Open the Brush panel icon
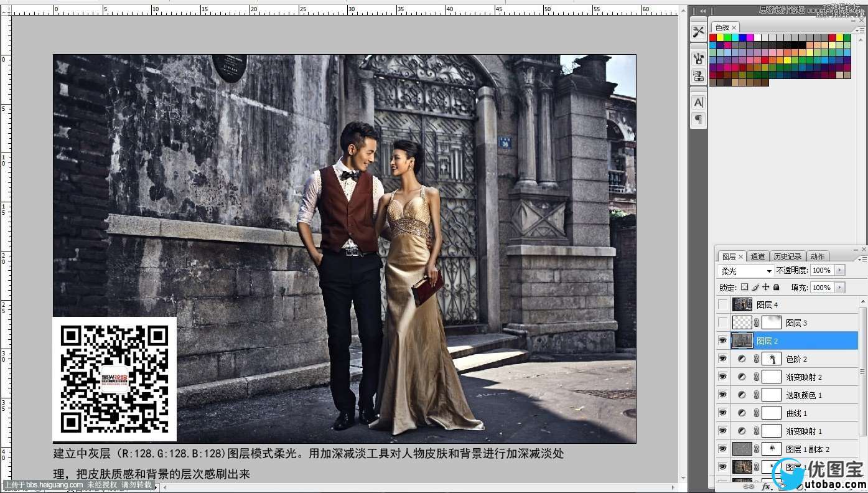The image size is (868, 493). pyautogui.click(x=699, y=59)
